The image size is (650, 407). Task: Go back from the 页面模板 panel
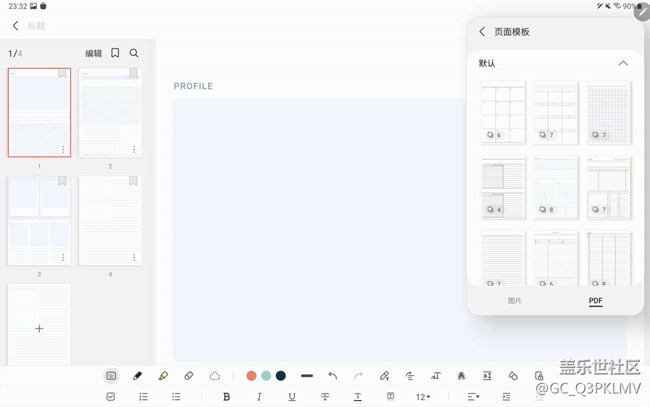pyautogui.click(x=482, y=32)
